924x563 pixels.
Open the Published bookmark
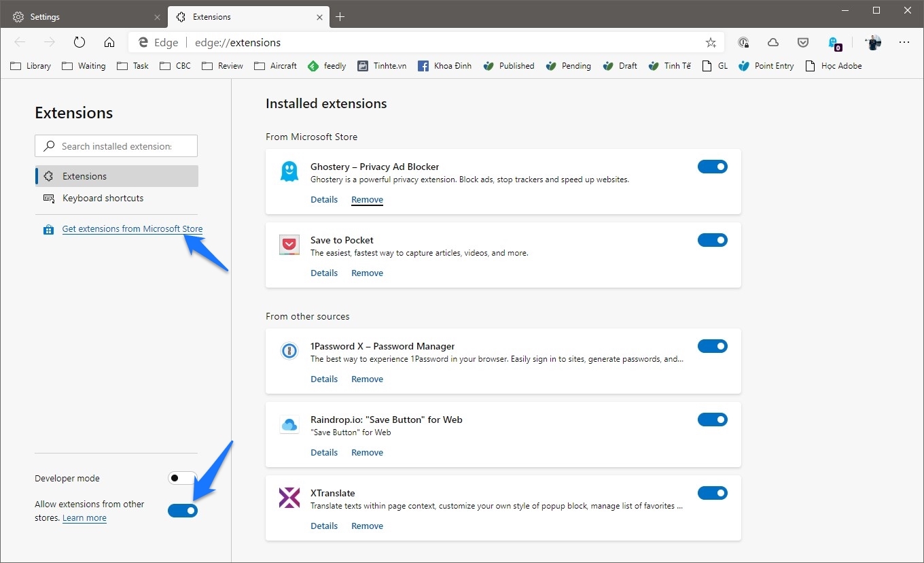[x=508, y=66]
